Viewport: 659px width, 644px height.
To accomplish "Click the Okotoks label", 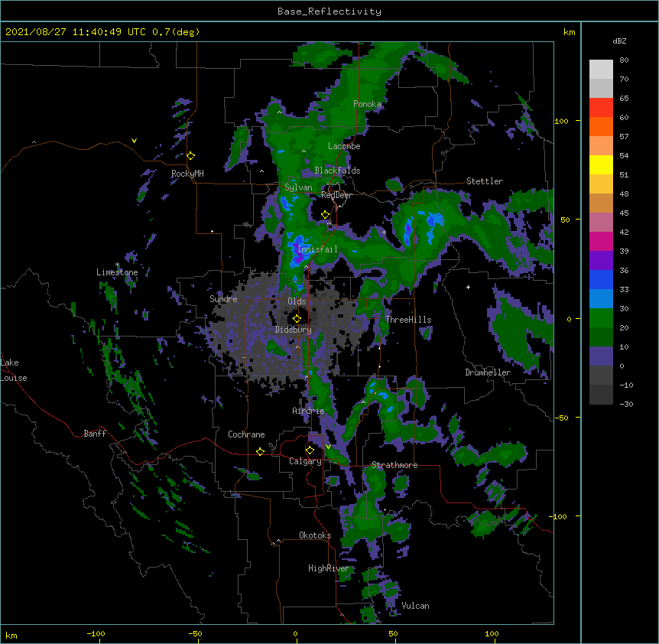I will (315, 535).
